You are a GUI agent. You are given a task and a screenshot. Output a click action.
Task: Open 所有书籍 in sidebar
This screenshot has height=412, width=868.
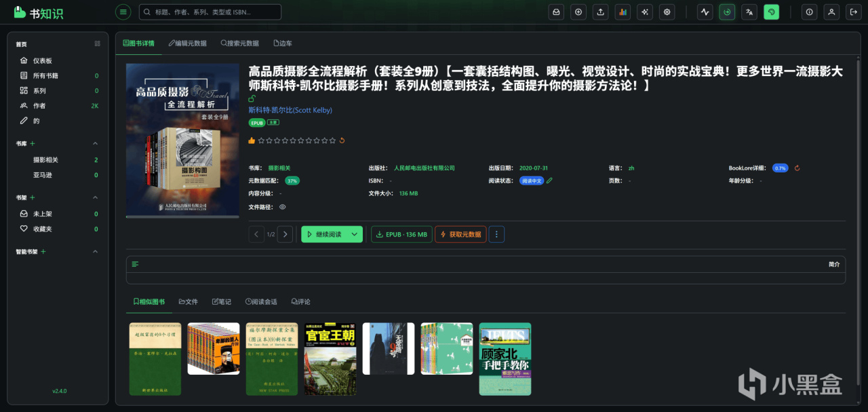tap(59, 75)
